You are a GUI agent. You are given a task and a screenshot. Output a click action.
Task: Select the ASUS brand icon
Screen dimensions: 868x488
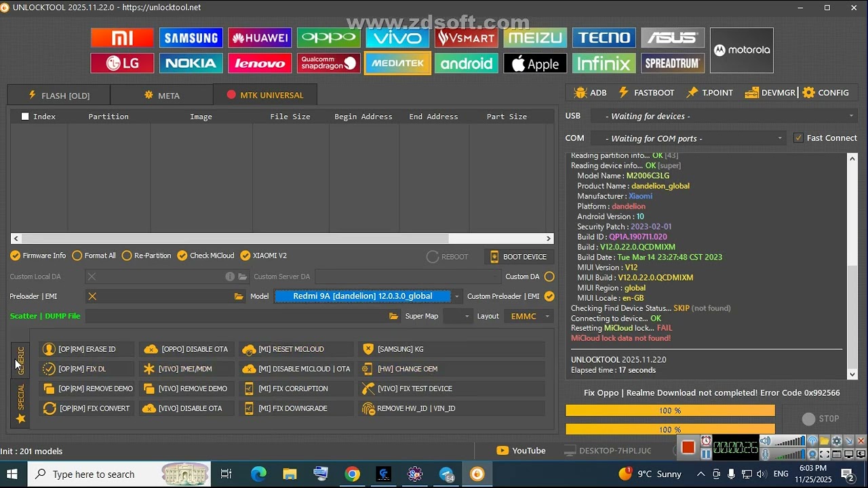coord(673,38)
